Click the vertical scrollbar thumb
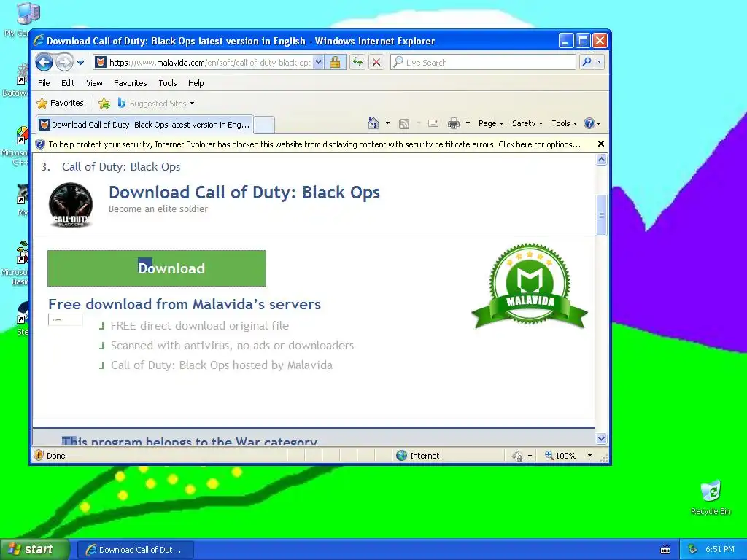The height and width of the screenshot is (560, 747). tap(601, 215)
